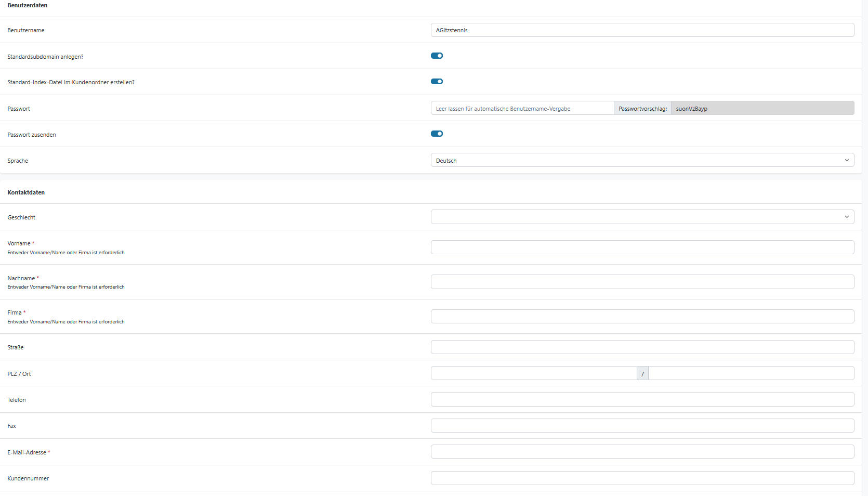Click the Benutzername label
This screenshot has width=868, height=496.
[26, 30]
